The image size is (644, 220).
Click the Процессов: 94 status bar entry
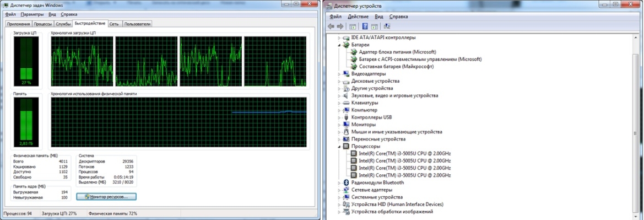click(17, 214)
